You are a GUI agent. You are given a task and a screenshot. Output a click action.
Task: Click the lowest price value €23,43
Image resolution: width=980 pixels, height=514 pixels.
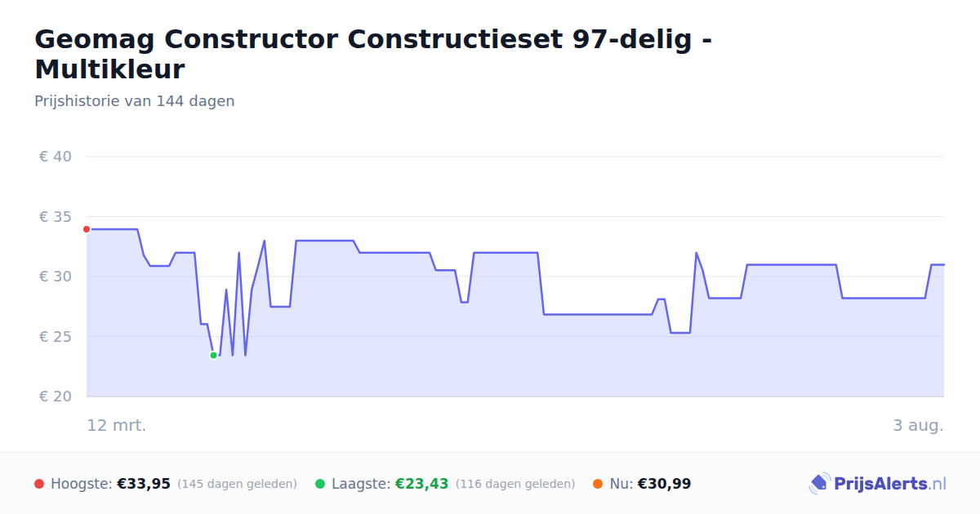pyautogui.click(x=422, y=484)
